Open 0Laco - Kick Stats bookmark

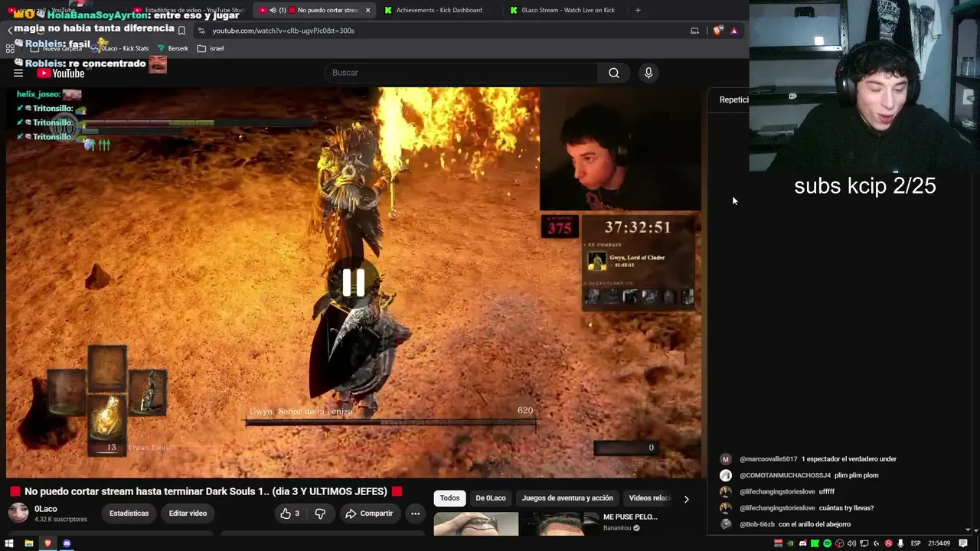coord(119,48)
